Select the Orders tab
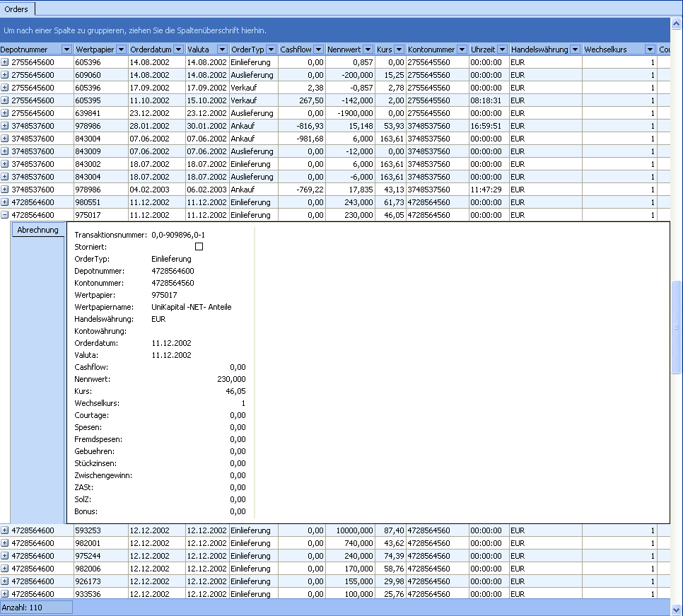 pos(17,9)
